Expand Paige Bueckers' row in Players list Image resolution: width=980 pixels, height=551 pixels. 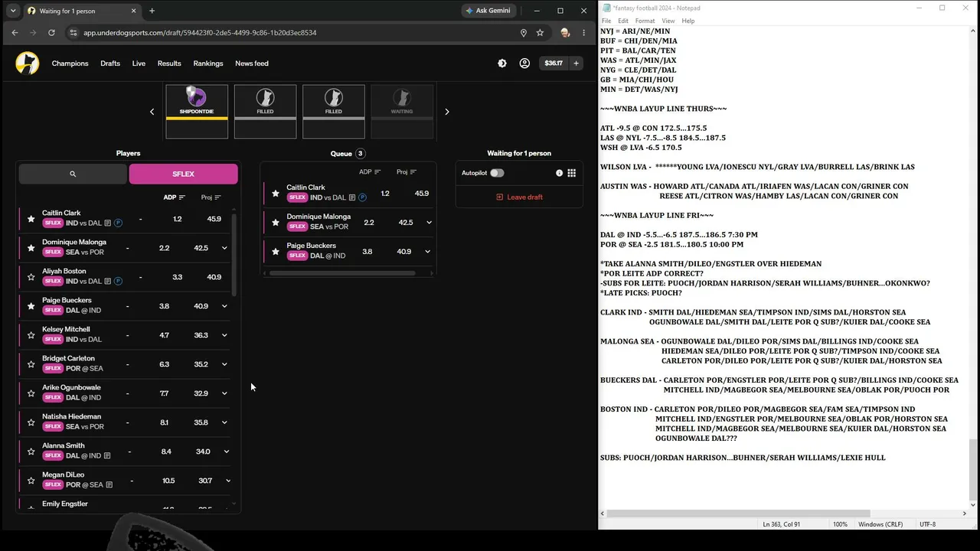click(224, 306)
